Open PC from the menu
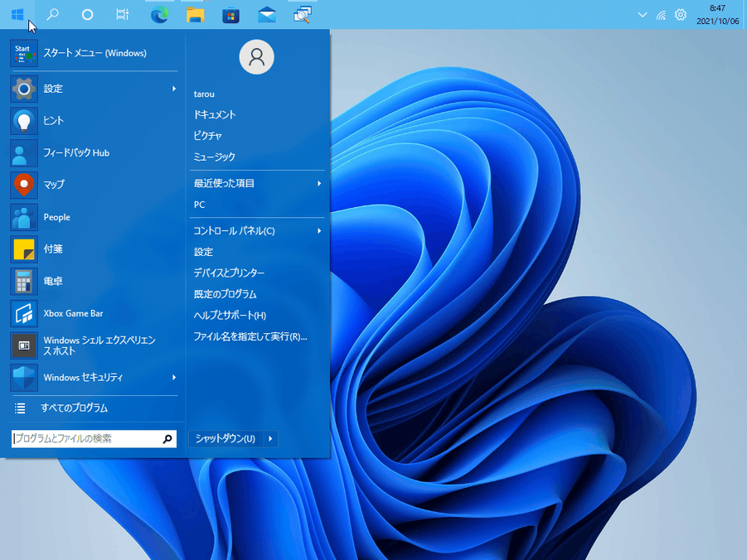The height and width of the screenshot is (560, 747). click(x=199, y=205)
